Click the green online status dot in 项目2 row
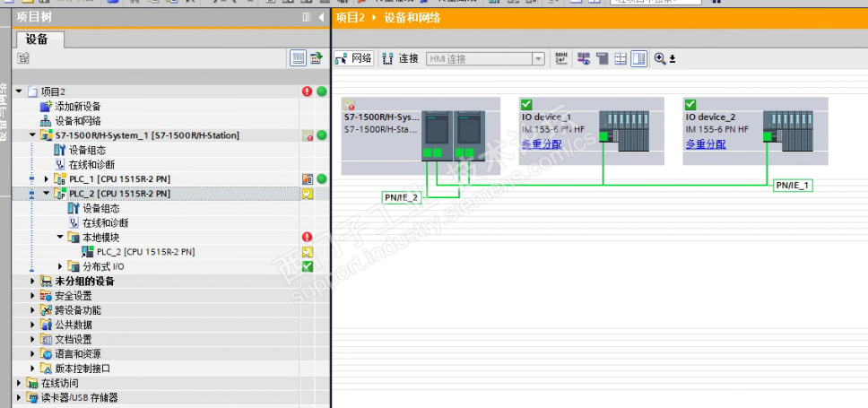 [x=321, y=91]
